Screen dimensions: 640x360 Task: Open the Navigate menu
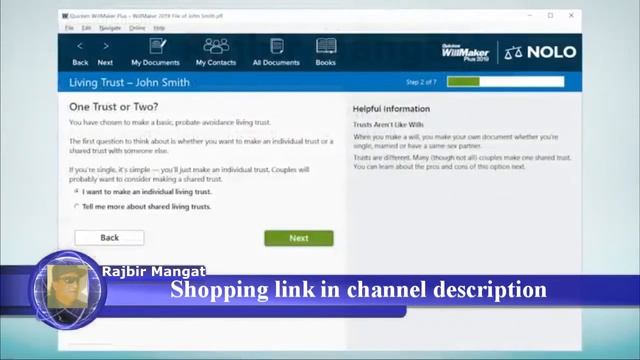tap(110, 28)
